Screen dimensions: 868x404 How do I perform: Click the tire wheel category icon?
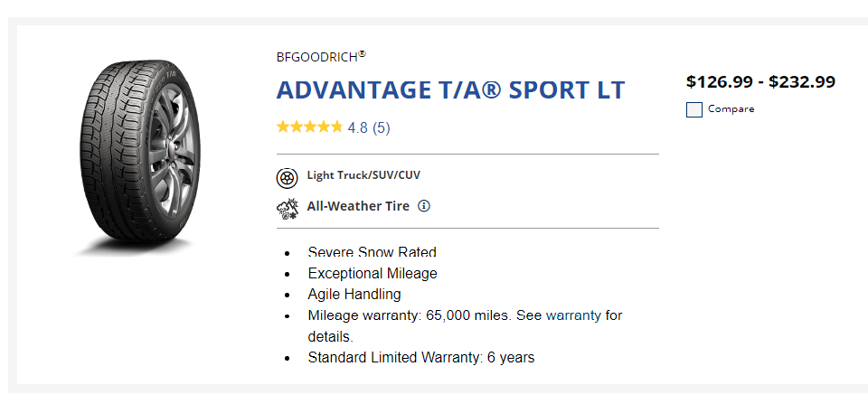tap(287, 176)
